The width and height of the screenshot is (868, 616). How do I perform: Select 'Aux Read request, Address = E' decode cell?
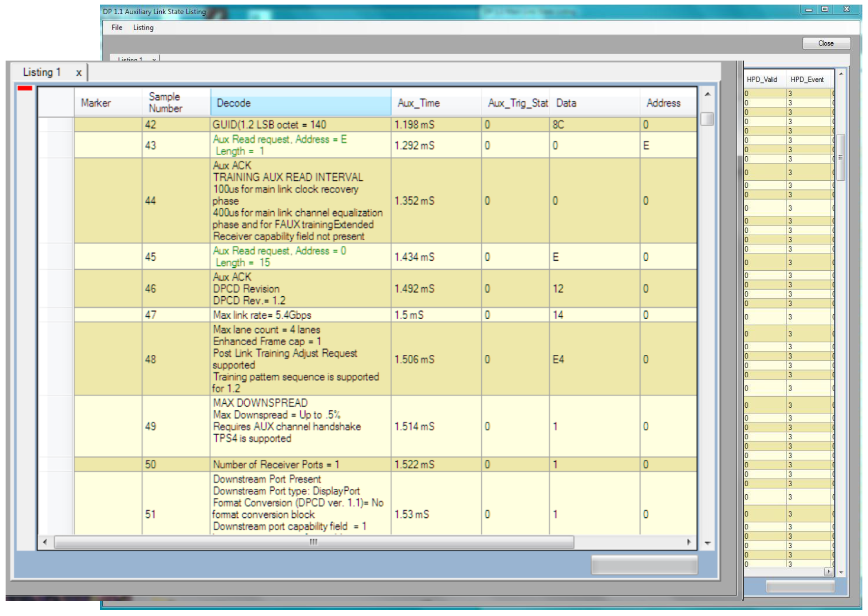301,145
